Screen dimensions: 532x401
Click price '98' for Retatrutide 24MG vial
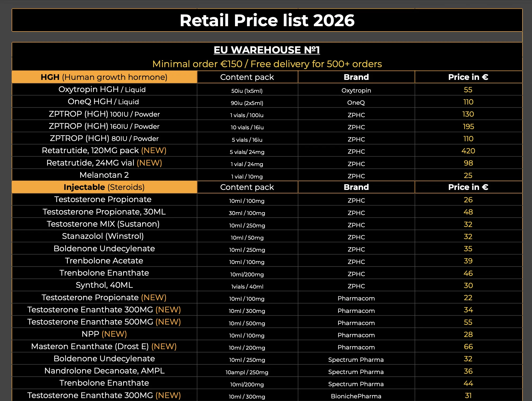click(x=468, y=163)
